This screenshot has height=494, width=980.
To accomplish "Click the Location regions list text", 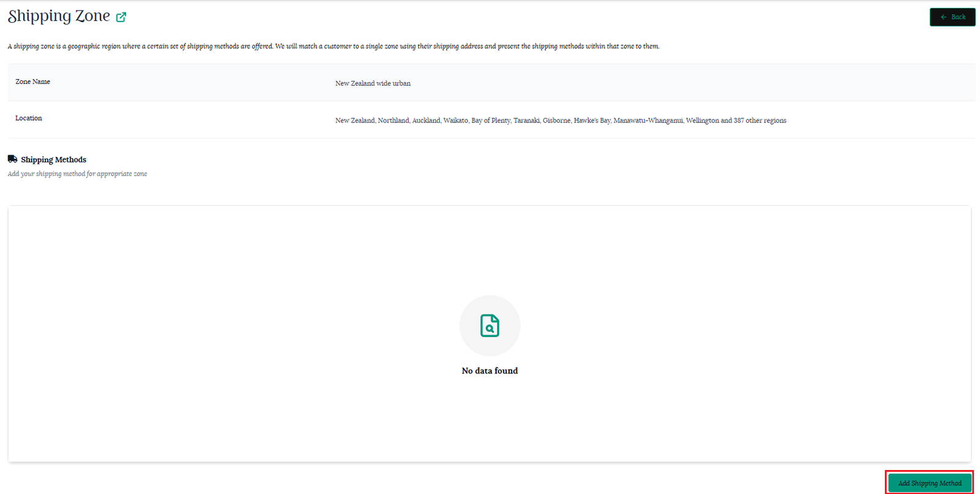I will pos(560,121).
